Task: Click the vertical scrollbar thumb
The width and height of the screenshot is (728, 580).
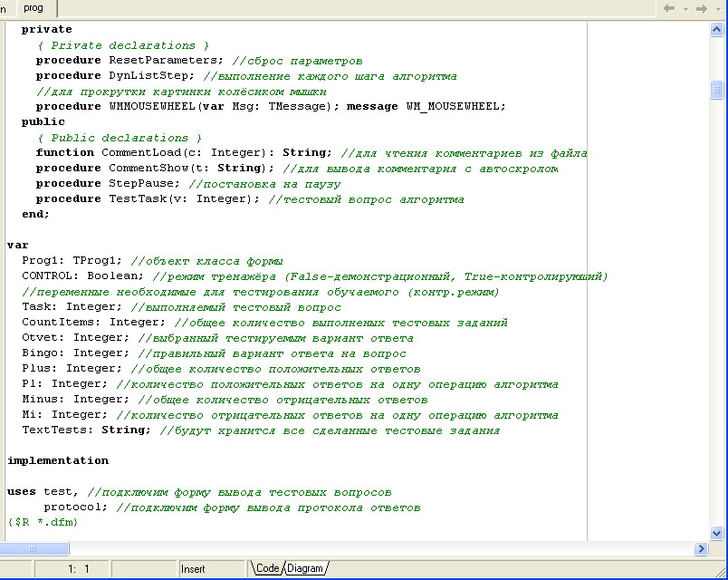Action: click(717, 90)
